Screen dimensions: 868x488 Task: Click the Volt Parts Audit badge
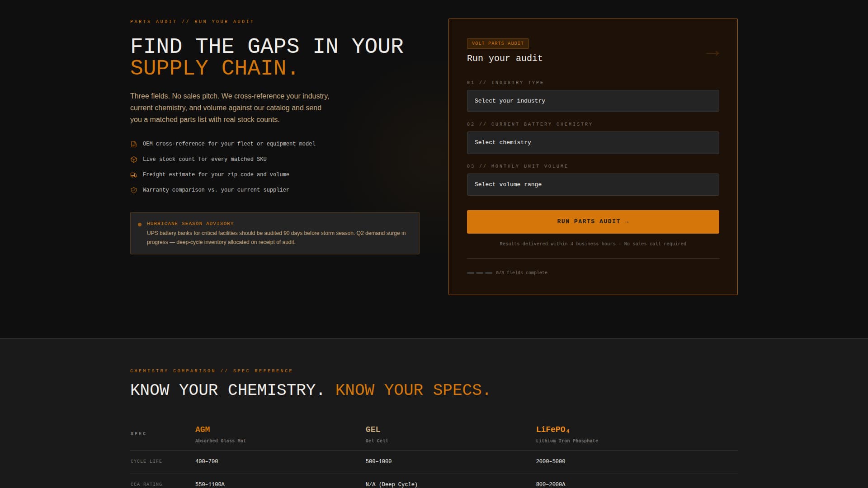click(497, 43)
